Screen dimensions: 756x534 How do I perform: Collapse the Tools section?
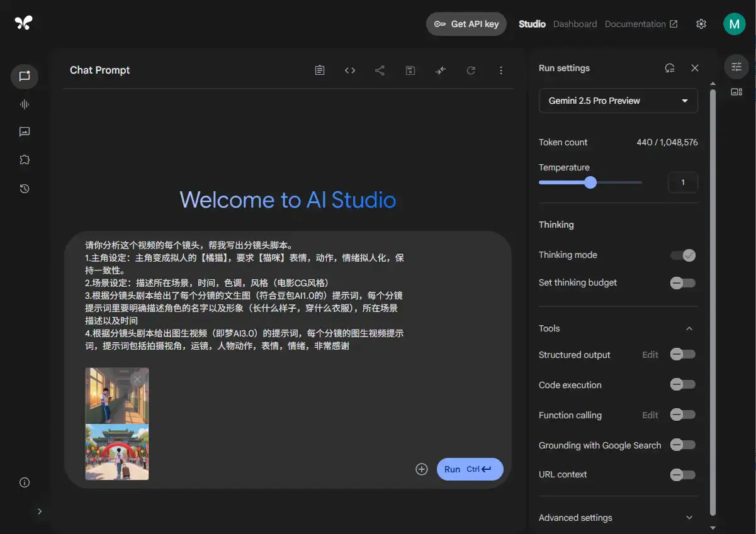(689, 328)
